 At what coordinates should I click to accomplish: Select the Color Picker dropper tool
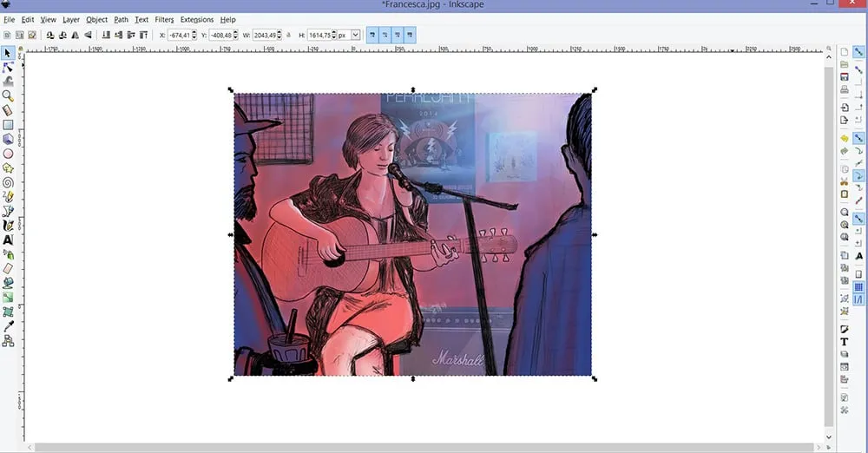(x=8, y=325)
